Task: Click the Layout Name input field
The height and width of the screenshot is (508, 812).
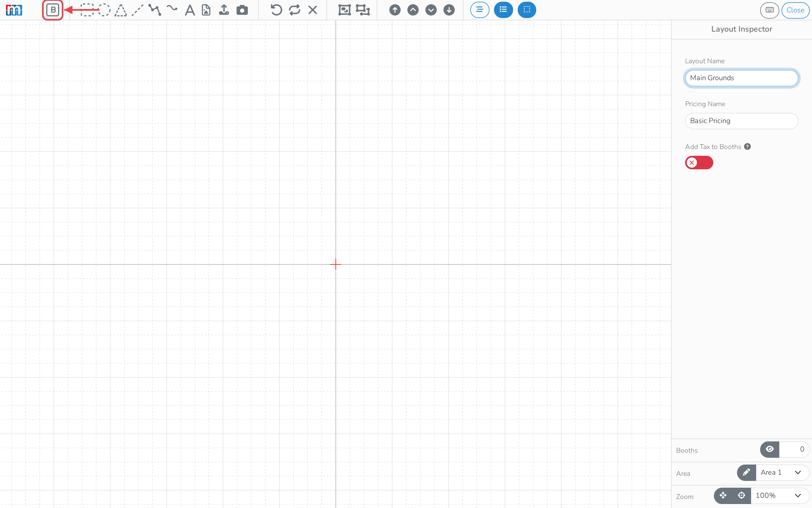Action: pos(742,78)
